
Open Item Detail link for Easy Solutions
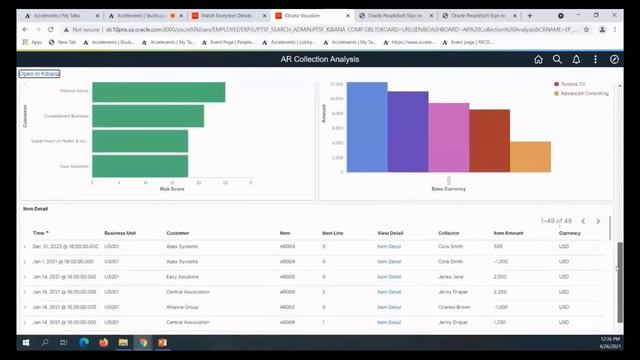click(x=389, y=277)
